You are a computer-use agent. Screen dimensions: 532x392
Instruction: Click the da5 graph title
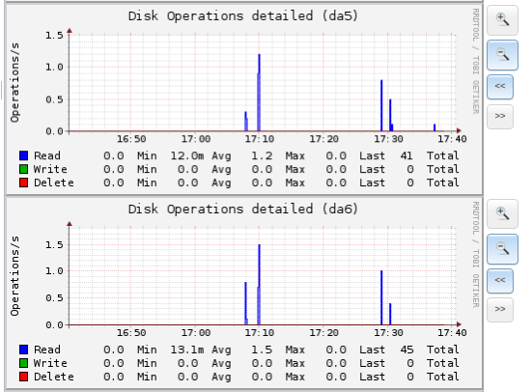pyautogui.click(x=243, y=16)
